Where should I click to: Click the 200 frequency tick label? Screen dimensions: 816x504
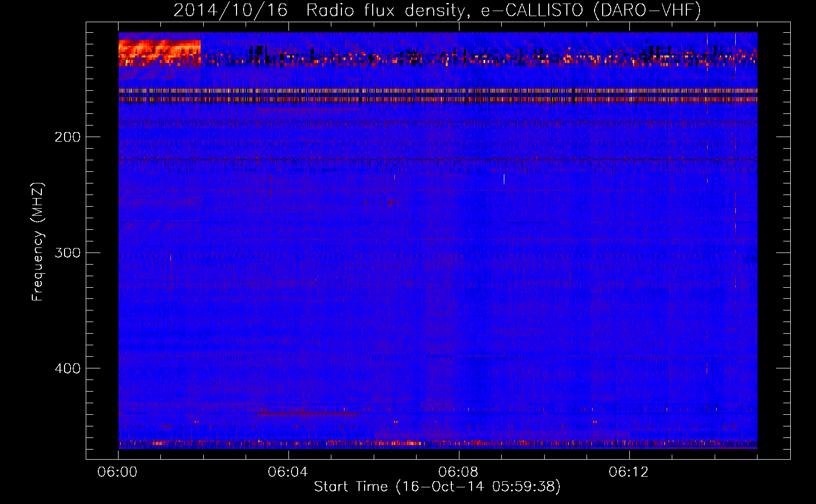[x=68, y=137]
